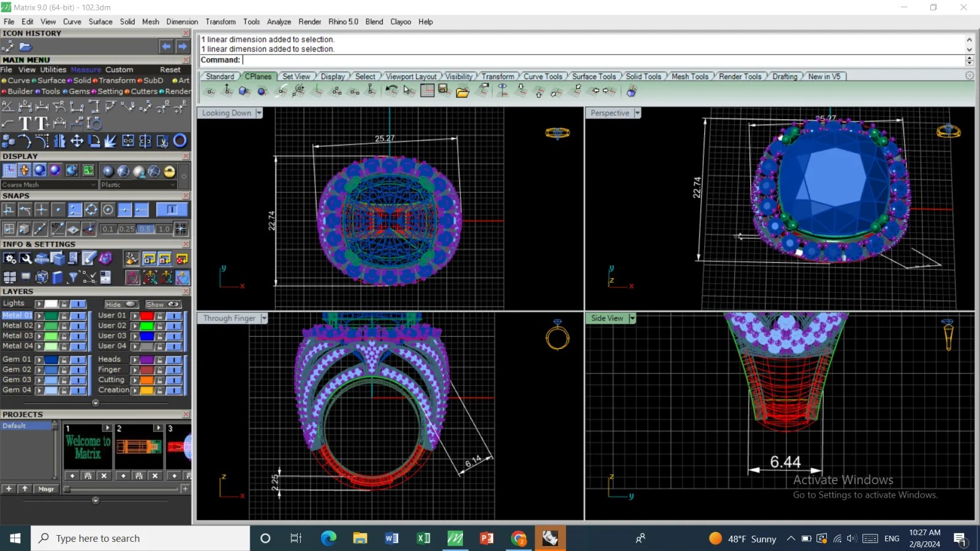Open the Side View viewport dropdown arrow

632,318
